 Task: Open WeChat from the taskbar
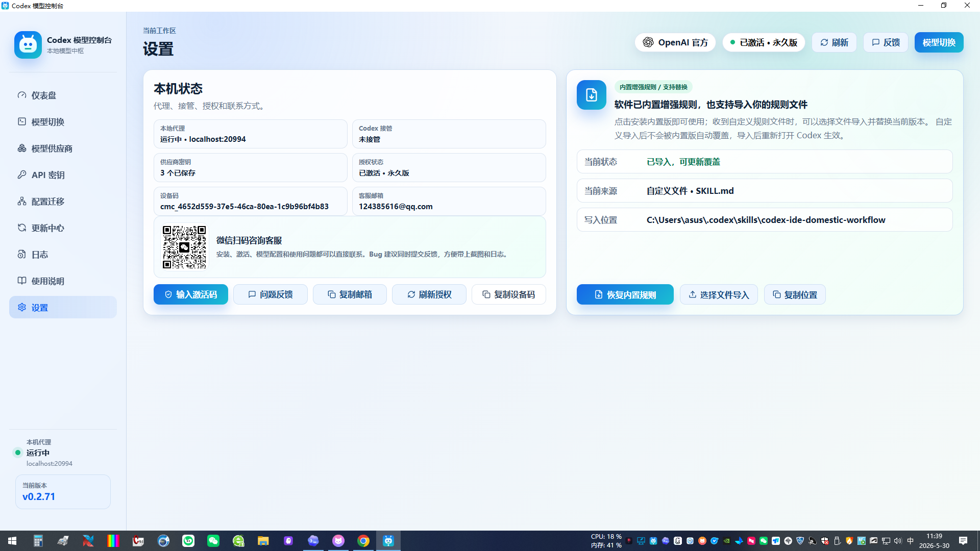(x=213, y=541)
